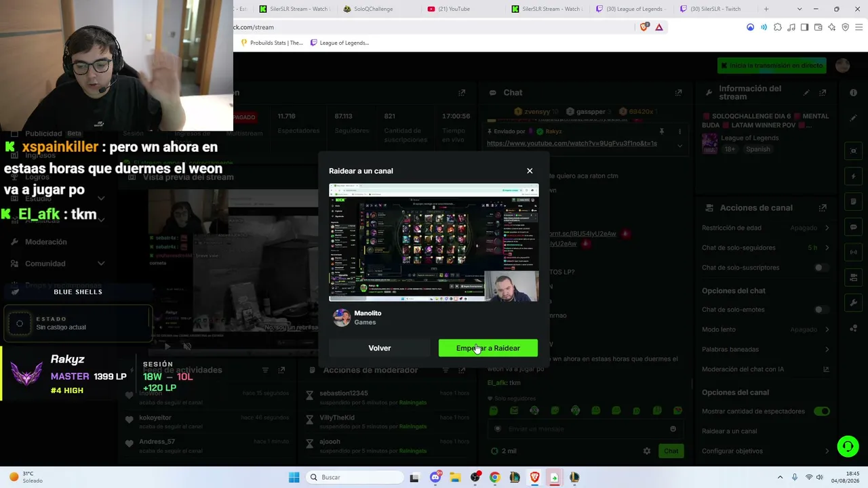The image size is (868, 488).
Task: Click Manolito's channel avatar
Action: (342, 317)
